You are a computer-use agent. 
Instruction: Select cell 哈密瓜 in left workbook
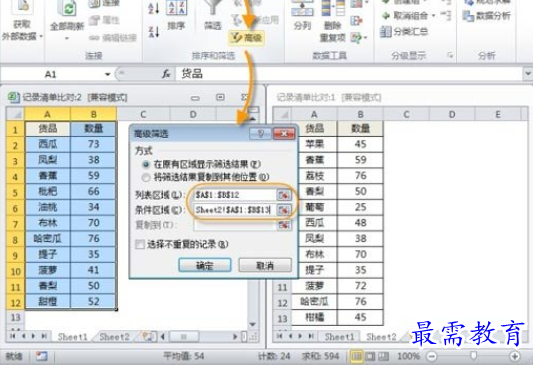pyautogui.click(x=48, y=239)
